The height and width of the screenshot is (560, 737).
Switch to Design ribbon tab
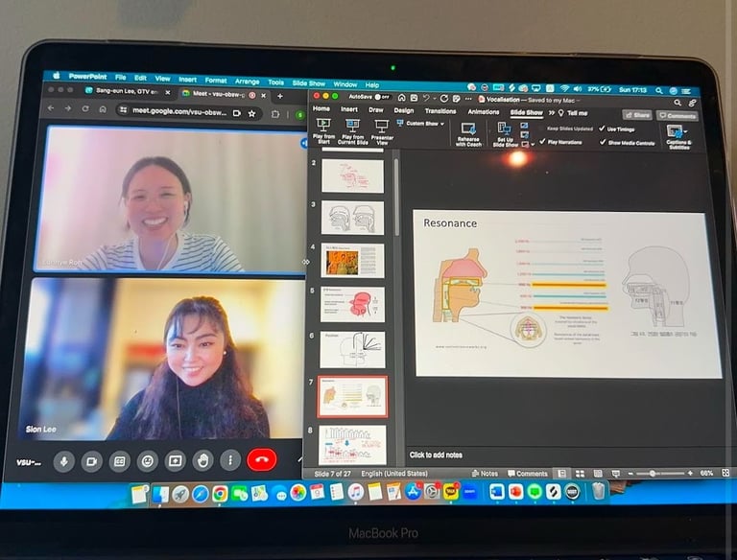[404, 110]
